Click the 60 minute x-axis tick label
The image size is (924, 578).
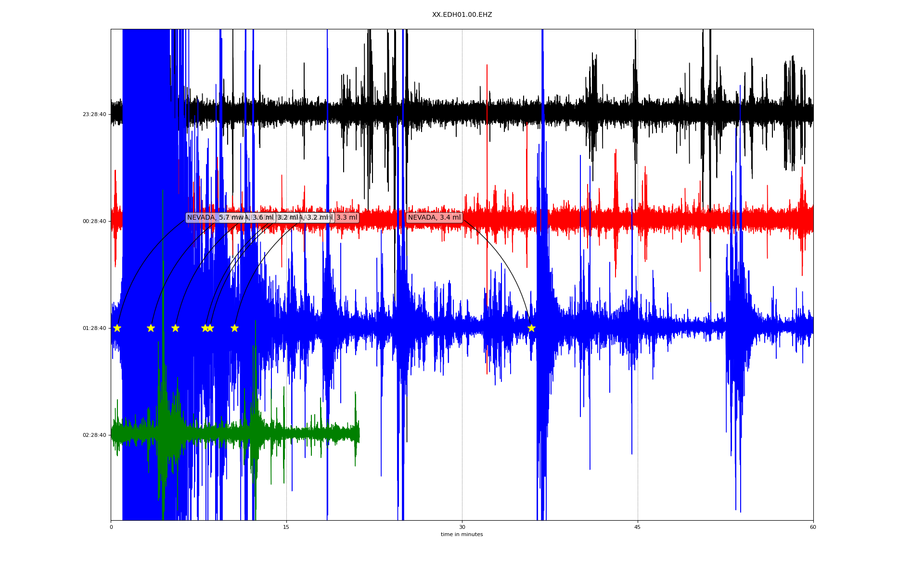pos(813,527)
